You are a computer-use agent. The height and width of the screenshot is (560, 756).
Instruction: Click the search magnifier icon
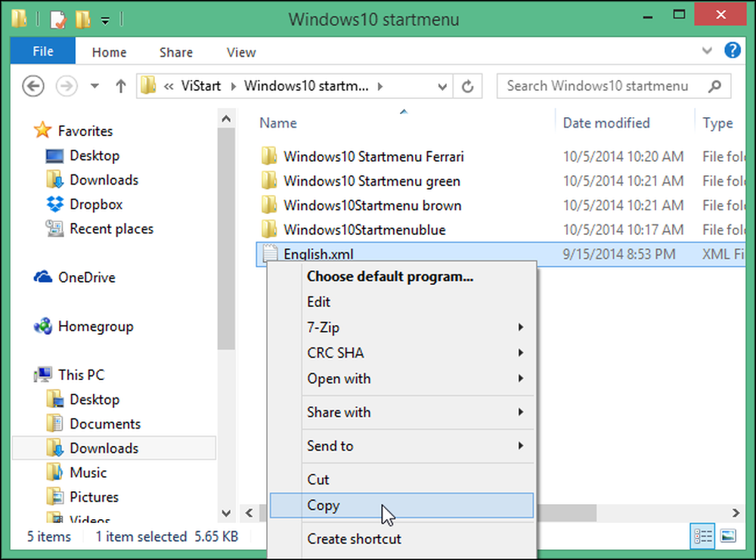[x=715, y=86]
